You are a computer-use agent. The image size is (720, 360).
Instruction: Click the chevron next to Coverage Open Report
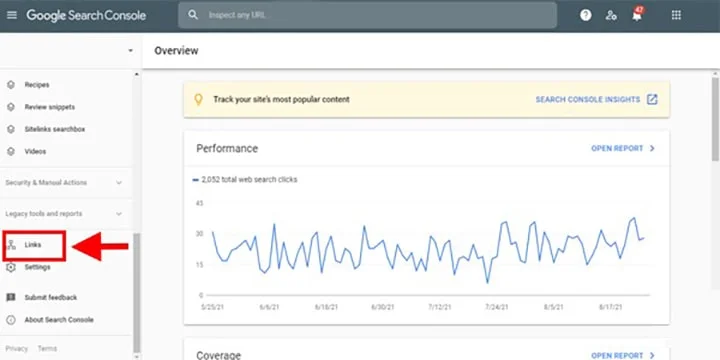coord(652,355)
